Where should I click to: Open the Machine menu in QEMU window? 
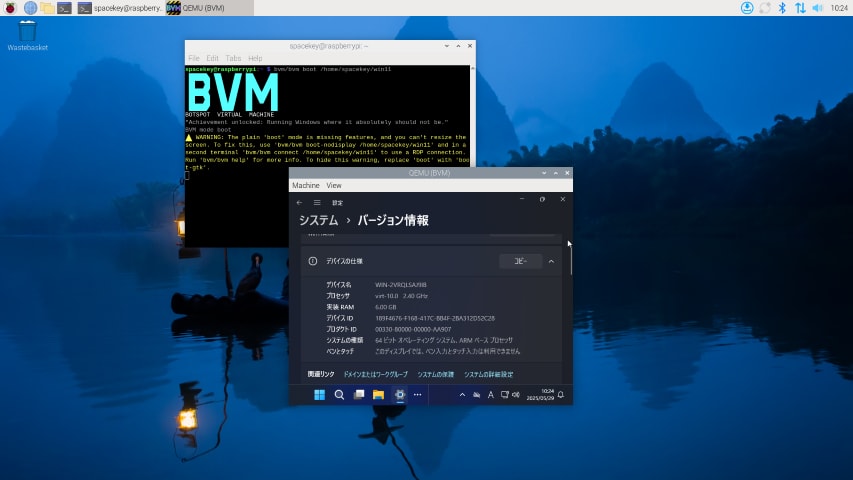306,186
